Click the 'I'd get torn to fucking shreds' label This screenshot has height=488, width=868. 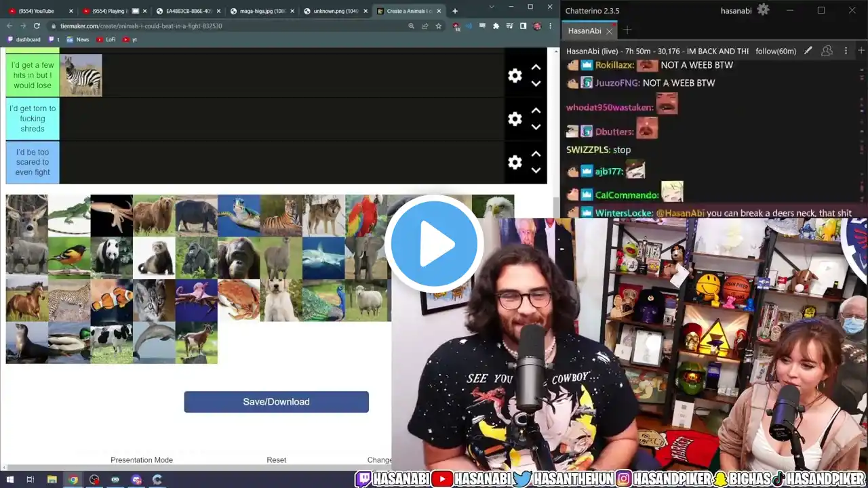(33, 119)
